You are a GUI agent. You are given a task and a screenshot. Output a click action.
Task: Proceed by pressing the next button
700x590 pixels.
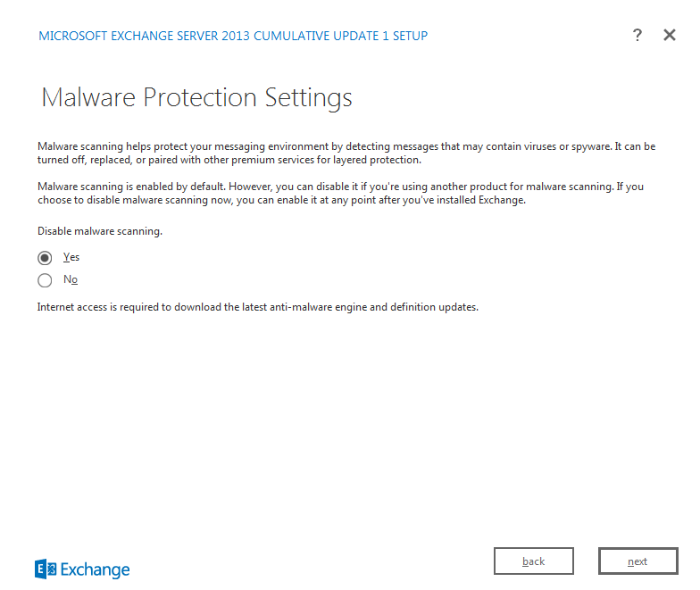click(x=637, y=561)
